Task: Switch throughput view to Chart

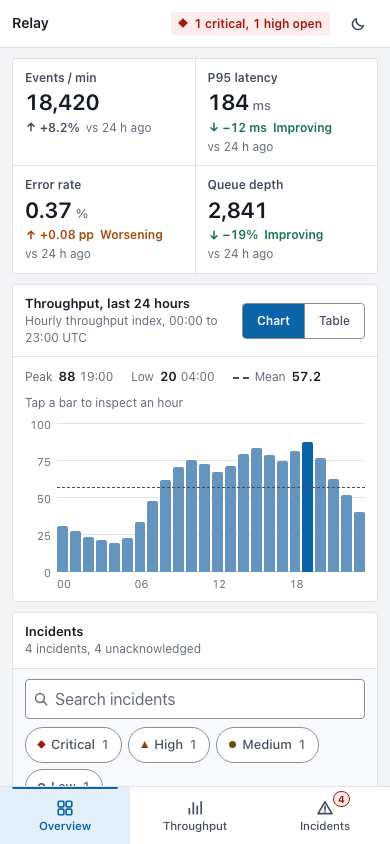Action: click(273, 321)
